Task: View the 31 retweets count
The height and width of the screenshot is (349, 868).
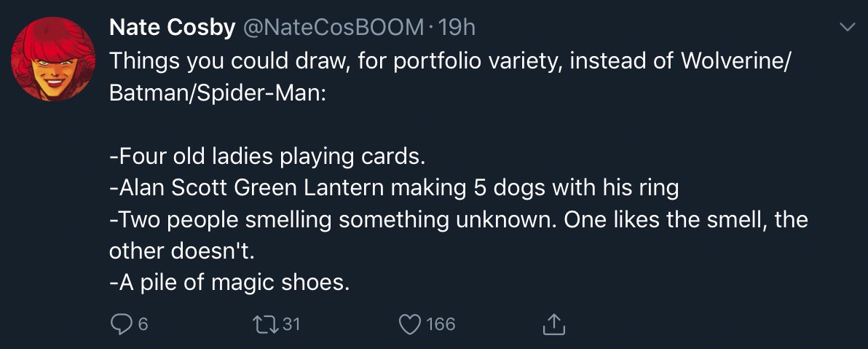Action: point(291,323)
